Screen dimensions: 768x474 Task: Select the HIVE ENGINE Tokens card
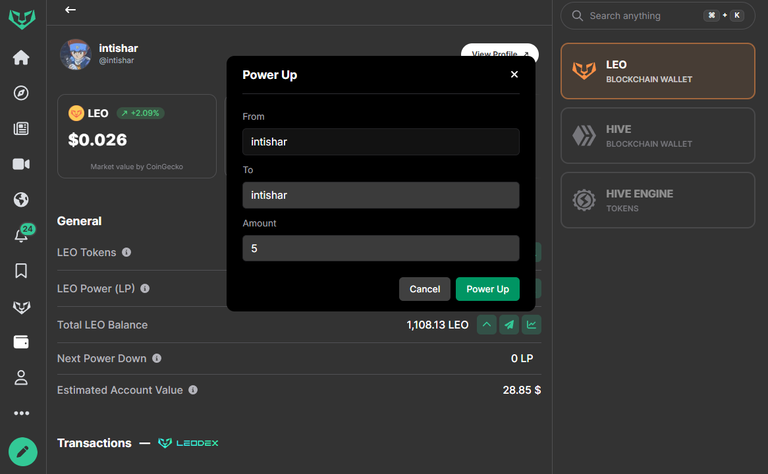[x=657, y=200]
